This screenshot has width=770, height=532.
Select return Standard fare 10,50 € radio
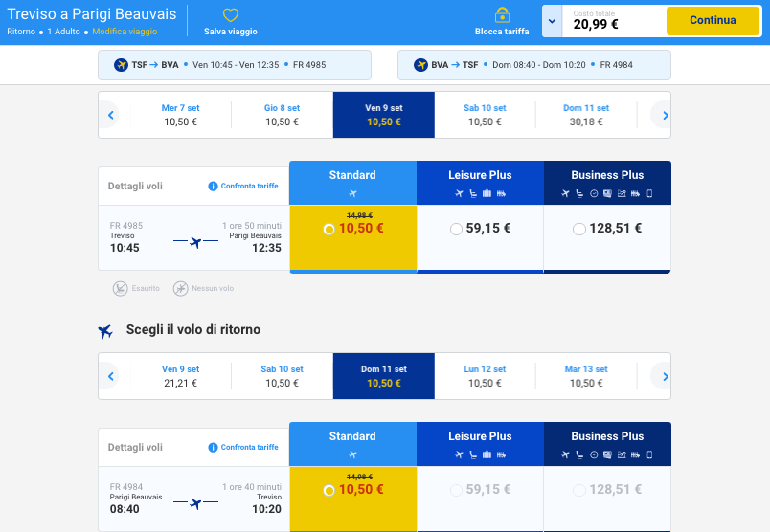point(329,490)
